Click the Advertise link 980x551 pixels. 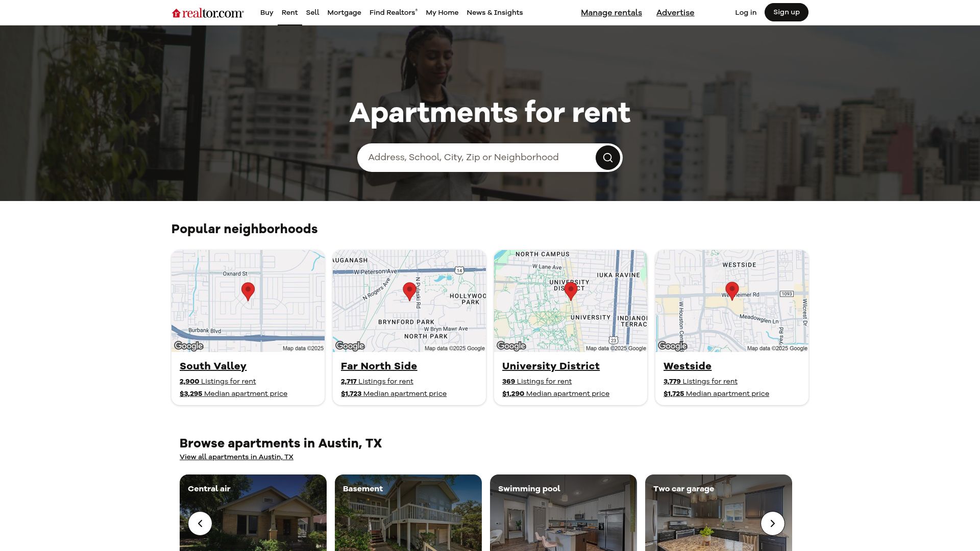(x=675, y=13)
